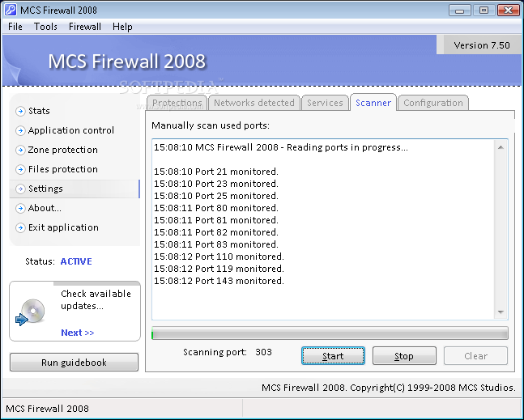Screen dimensions: 524x420
Task: Click the log scrollbar down arrow
Action: pyautogui.click(x=501, y=312)
